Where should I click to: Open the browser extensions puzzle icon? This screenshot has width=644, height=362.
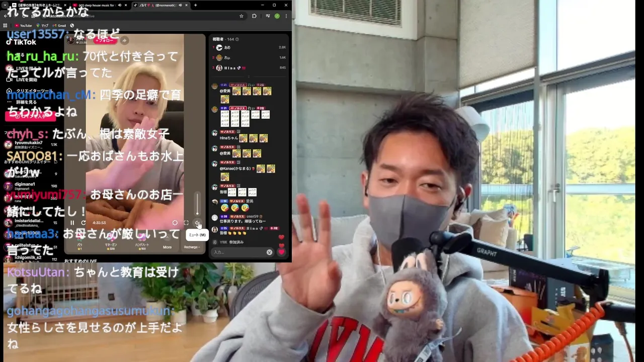click(254, 16)
